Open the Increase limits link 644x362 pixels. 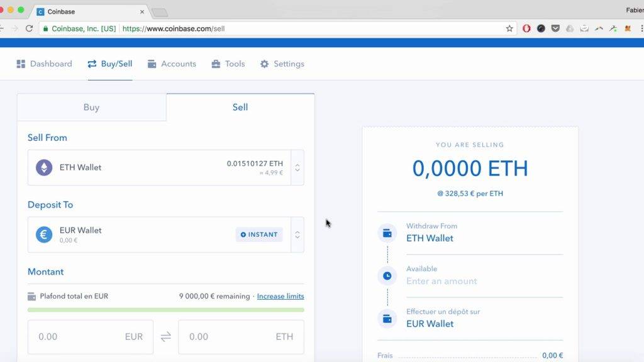click(280, 296)
